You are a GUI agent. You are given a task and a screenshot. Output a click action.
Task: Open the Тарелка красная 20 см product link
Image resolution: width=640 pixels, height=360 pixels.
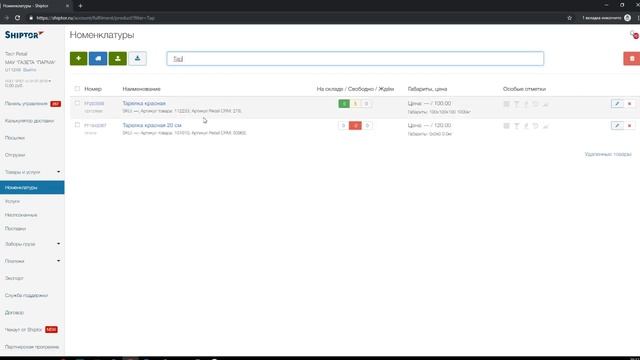(x=152, y=125)
